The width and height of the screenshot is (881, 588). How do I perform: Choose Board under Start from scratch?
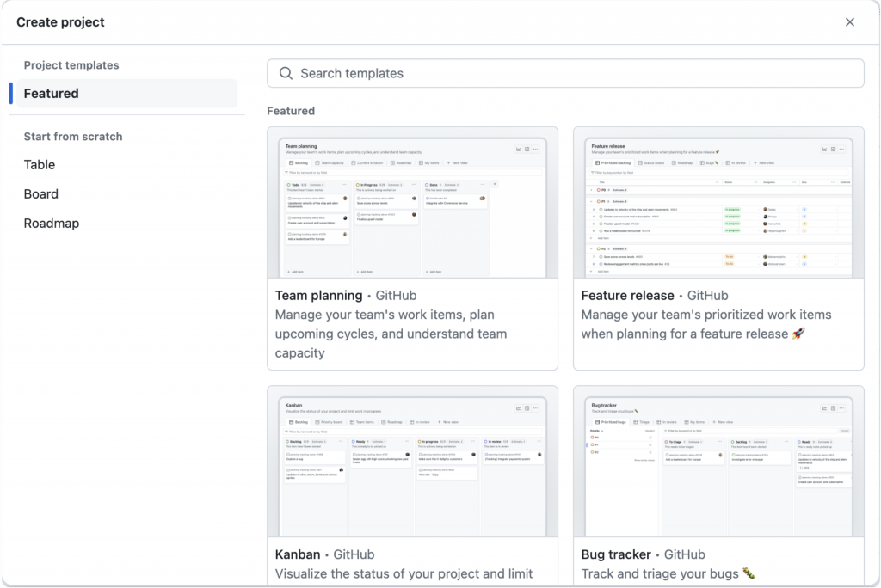coord(41,193)
